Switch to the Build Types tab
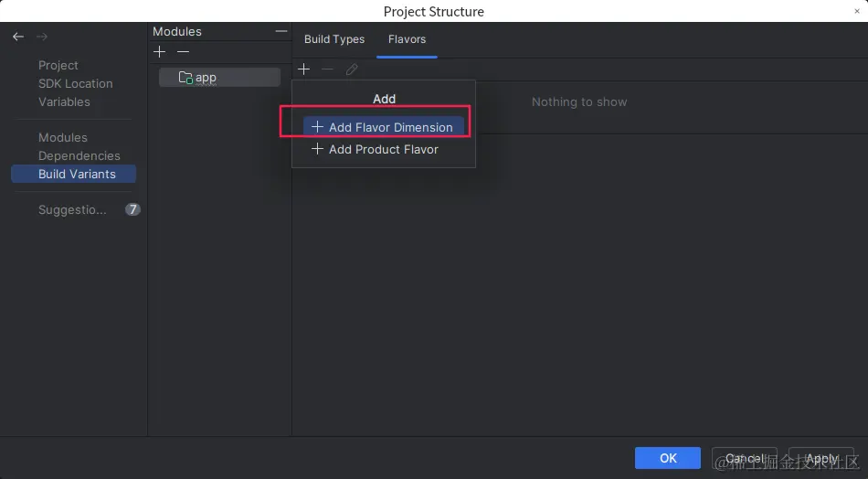 coord(334,39)
